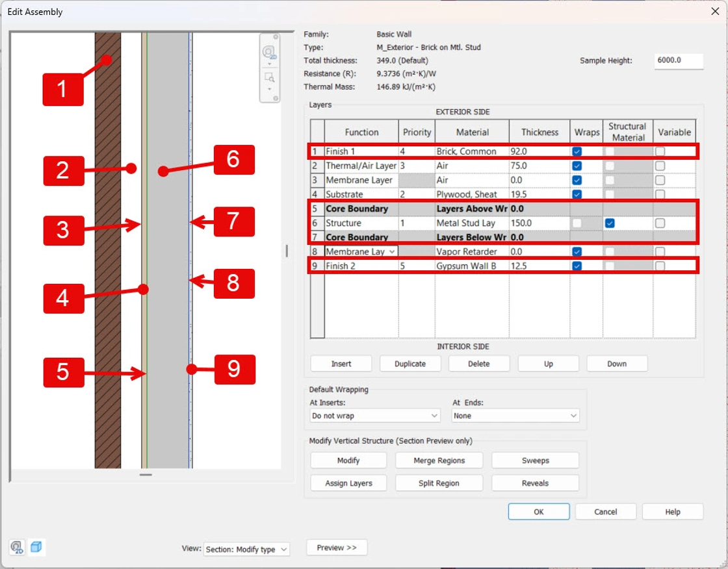The width and height of the screenshot is (728, 569).
Task: Click the 2D steering wheel in preview navigation bar
Action: [268, 52]
